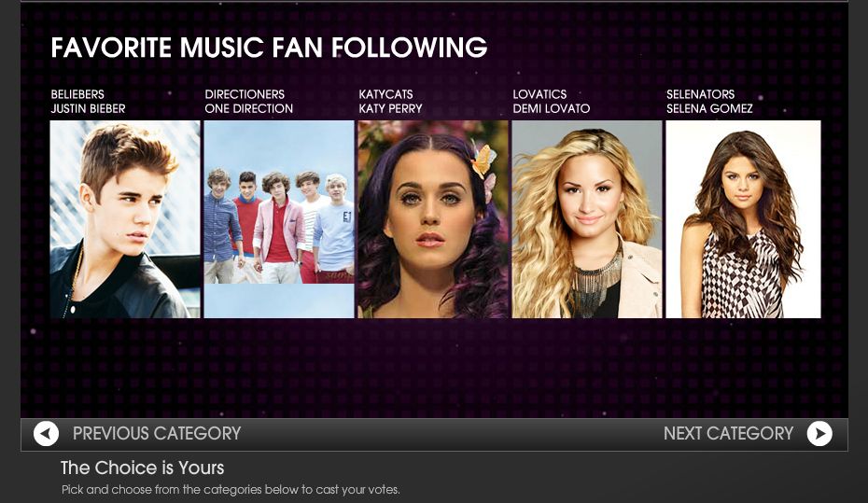
Task: Vote by clicking Selena Gomez photo
Action: 744,219
